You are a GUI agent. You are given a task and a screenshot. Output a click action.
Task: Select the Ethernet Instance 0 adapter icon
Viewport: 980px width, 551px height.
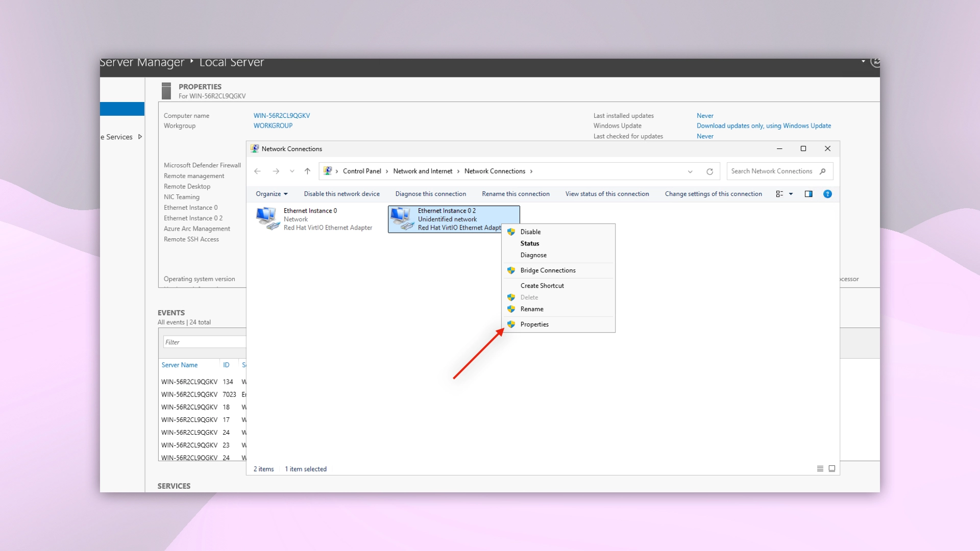267,217
